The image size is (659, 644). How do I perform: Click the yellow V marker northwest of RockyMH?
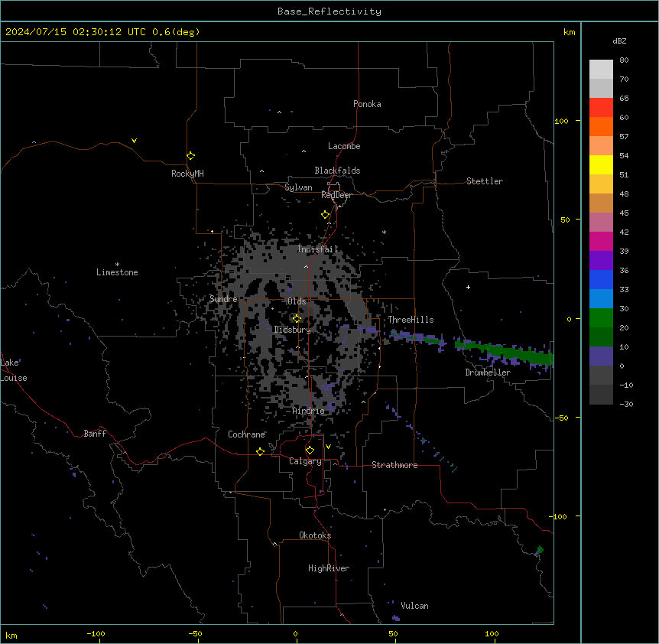point(134,141)
